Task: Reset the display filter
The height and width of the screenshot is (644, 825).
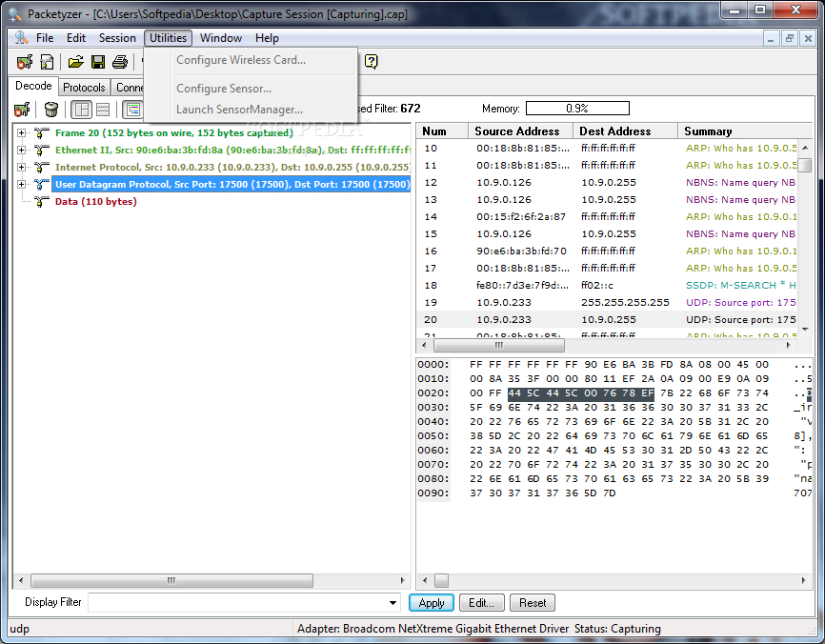Action: coord(533,603)
